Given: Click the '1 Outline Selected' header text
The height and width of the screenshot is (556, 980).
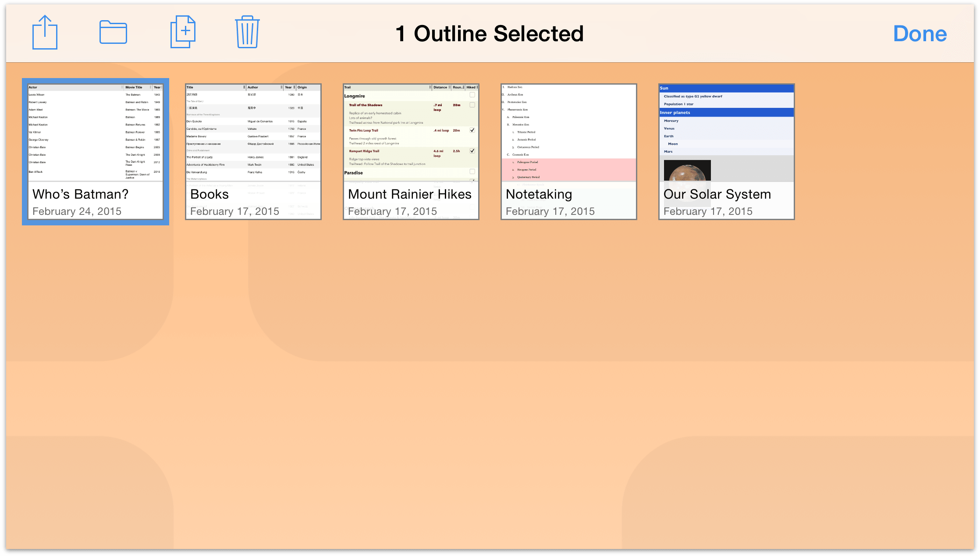Looking at the screenshot, I should 490,34.
